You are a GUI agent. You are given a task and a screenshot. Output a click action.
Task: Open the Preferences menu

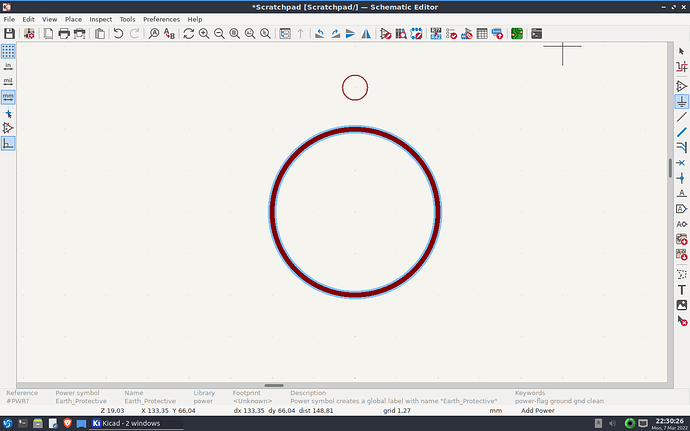pos(161,19)
